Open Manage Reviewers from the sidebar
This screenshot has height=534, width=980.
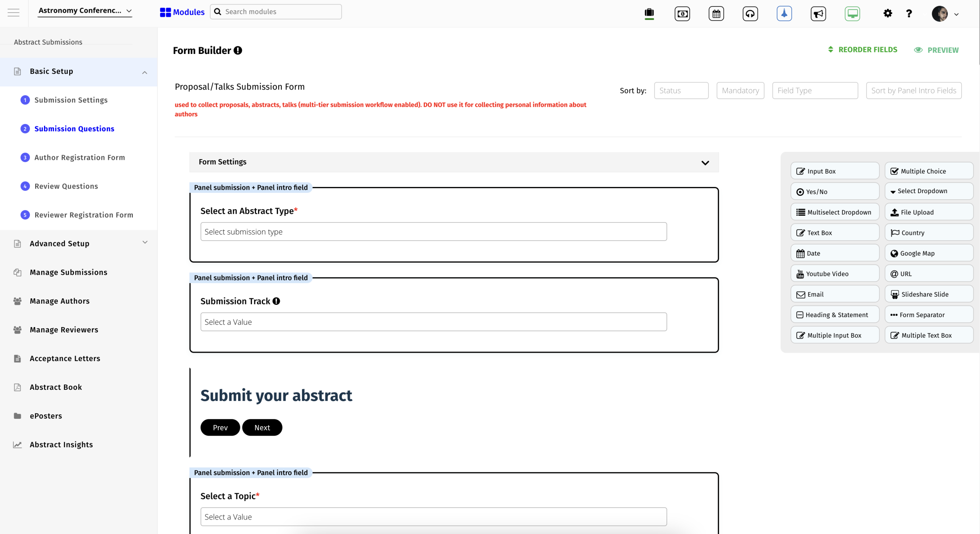point(64,329)
